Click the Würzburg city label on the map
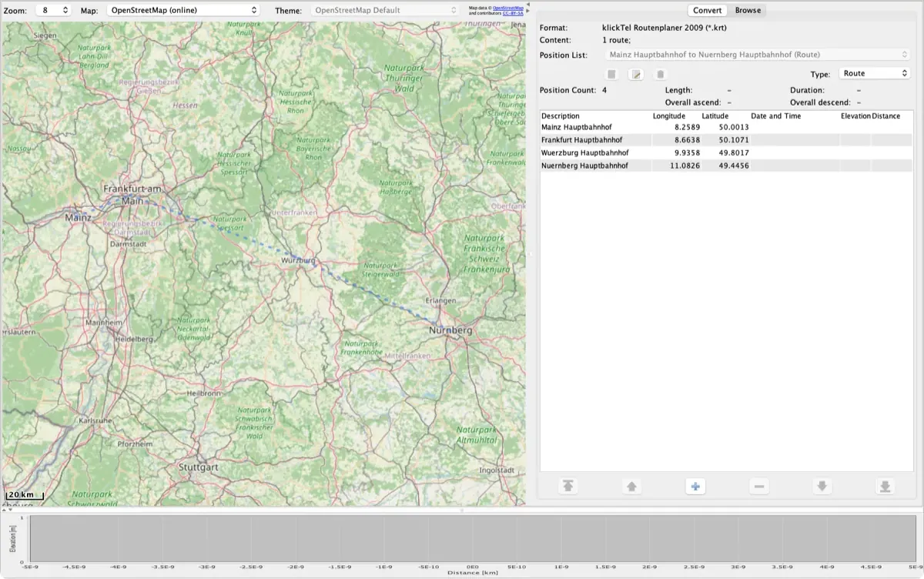 click(x=298, y=261)
